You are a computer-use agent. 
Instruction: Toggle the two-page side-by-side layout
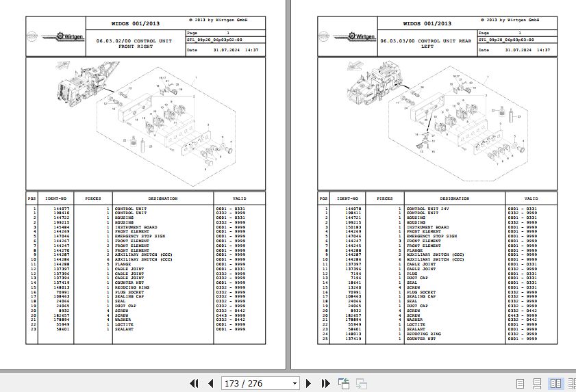[555, 384]
